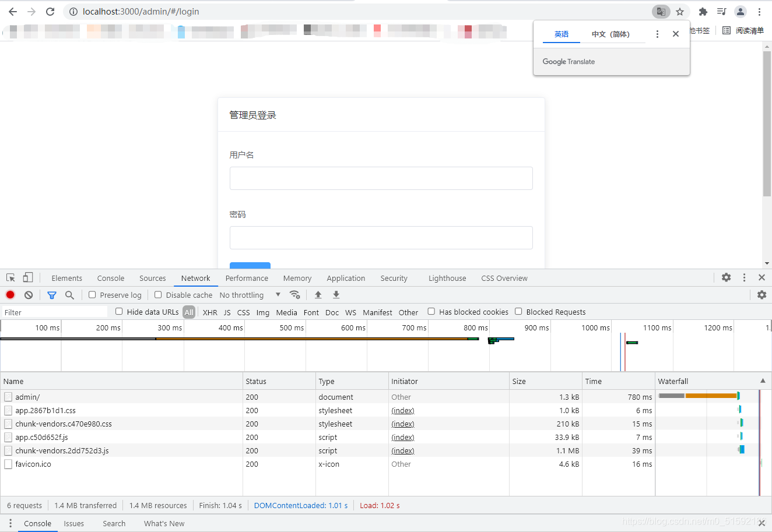Show All request types
772x532 pixels.
pyautogui.click(x=189, y=312)
